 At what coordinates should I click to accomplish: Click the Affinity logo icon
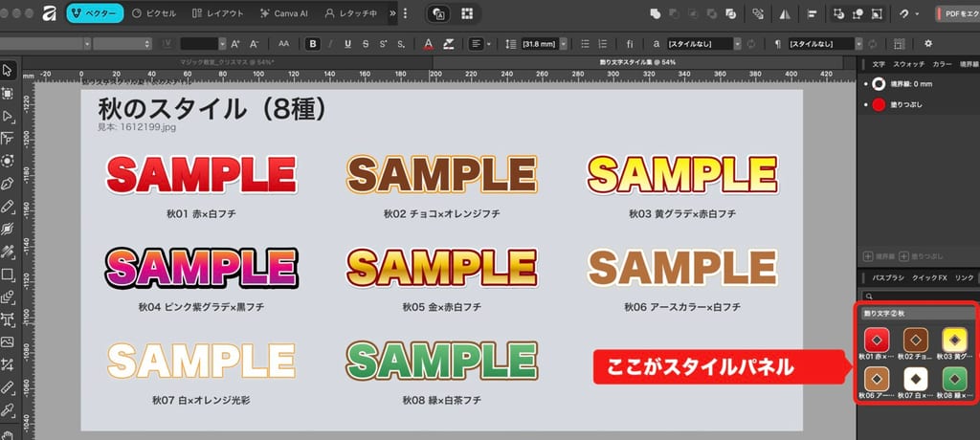click(x=50, y=13)
